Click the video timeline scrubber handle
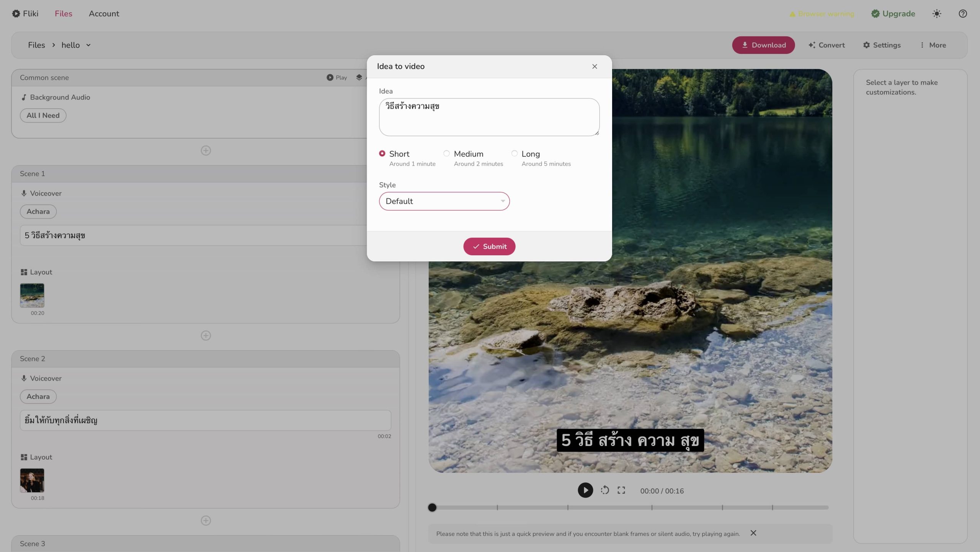This screenshot has width=980, height=552. tap(432, 508)
